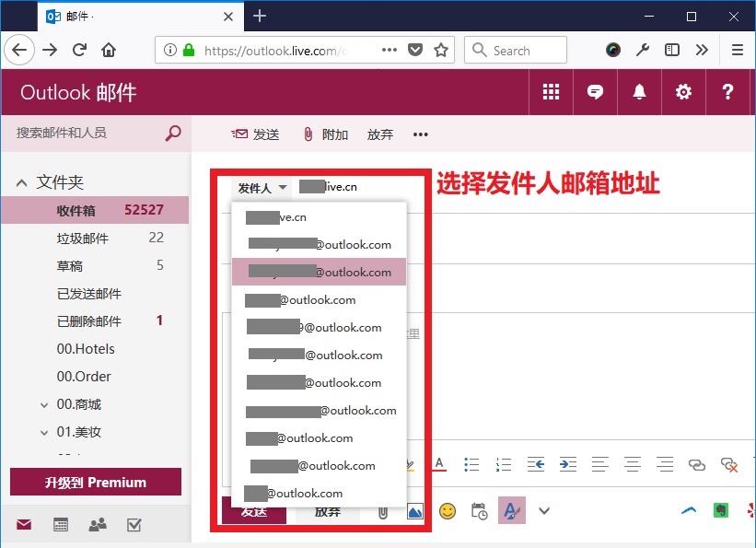
Task: Insert picture inline icon
Action: [x=415, y=511]
